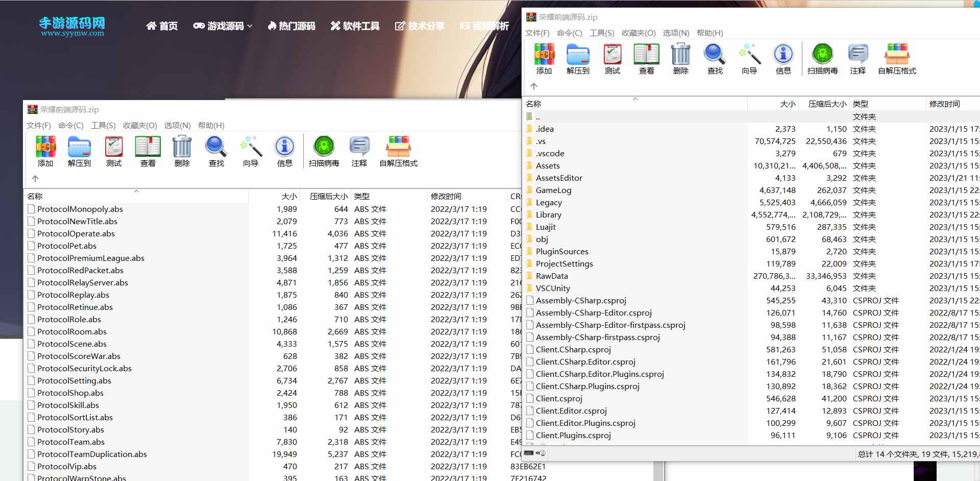This screenshot has width=980, height=481.
Task: Click the 软件工具 link in website header
Action: 355,26
